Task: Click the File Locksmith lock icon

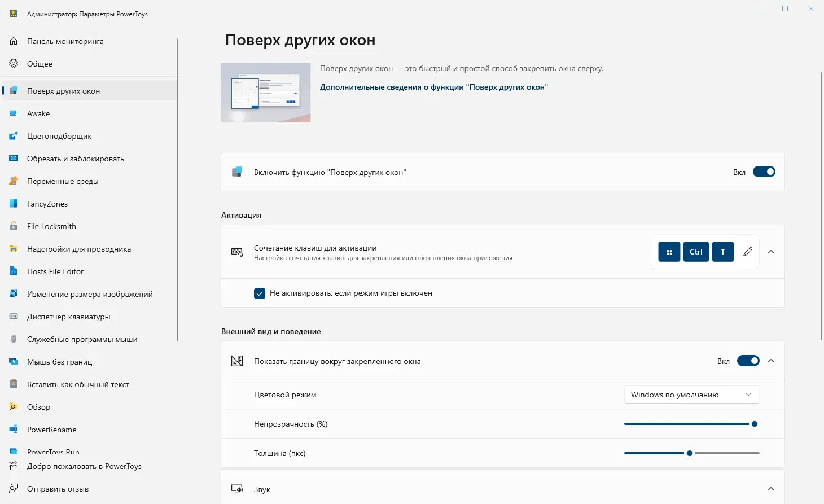Action: [14, 226]
